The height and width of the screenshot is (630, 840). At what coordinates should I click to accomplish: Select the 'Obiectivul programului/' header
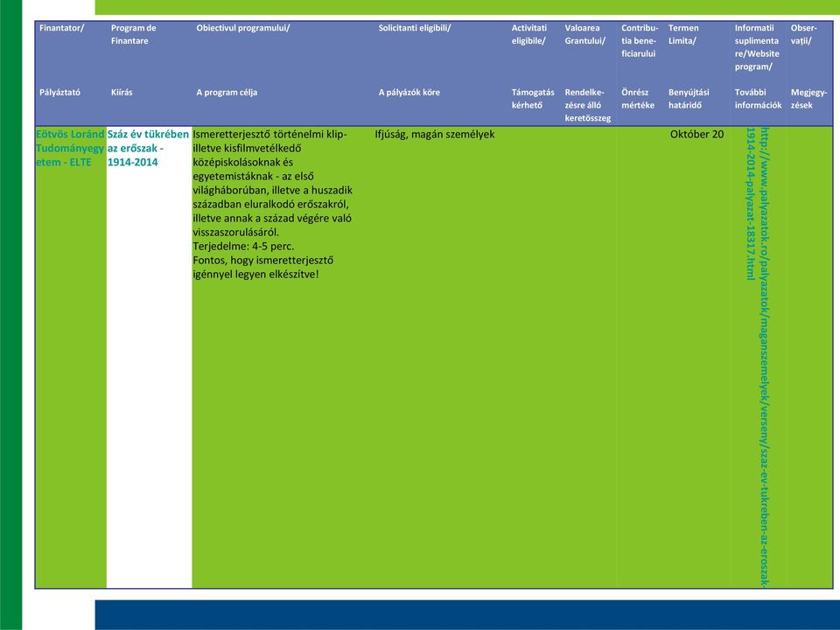[242, 28]
